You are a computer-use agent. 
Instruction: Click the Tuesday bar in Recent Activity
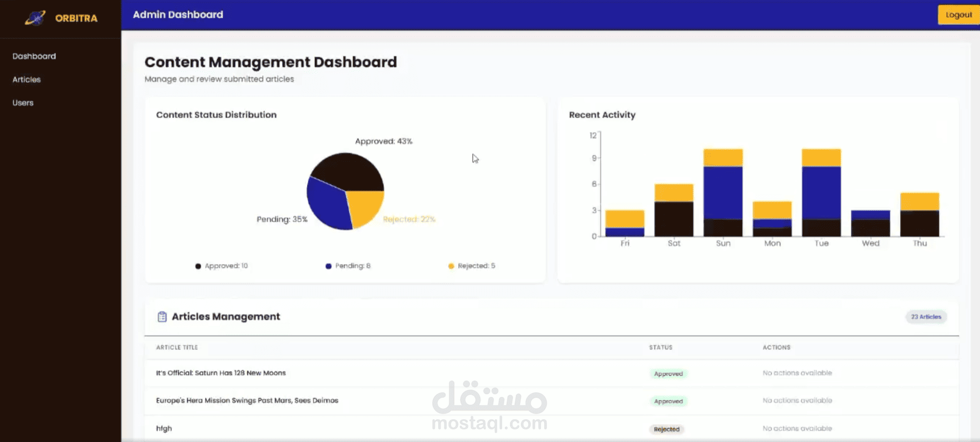[821, 193]
